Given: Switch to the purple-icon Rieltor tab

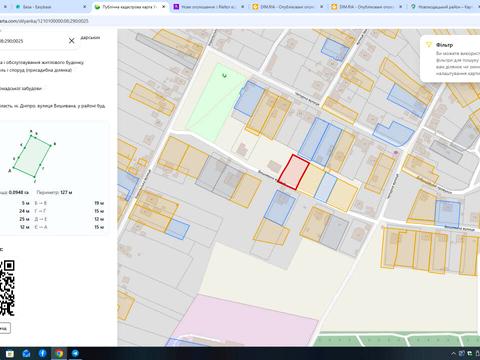Looking at the screenshot, I should [x=207, y=7].
